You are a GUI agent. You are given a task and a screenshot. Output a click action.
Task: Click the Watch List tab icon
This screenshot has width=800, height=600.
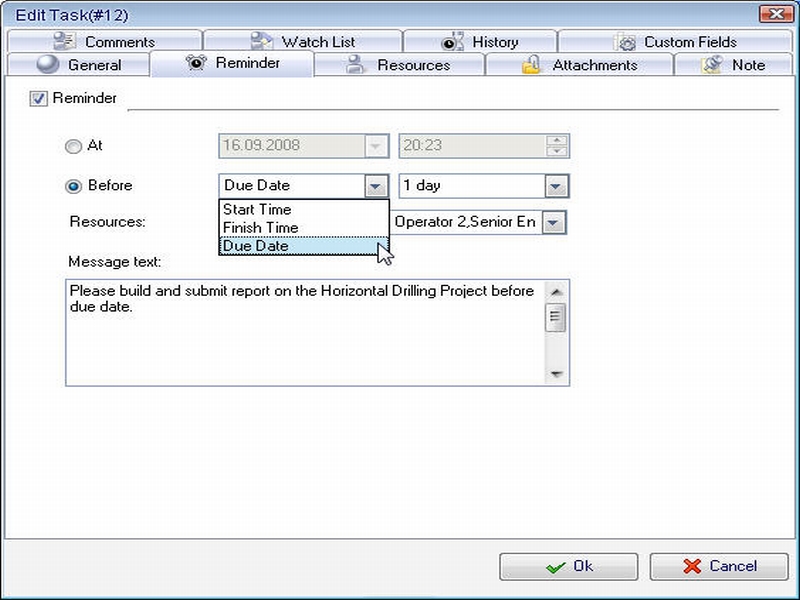click(262, 41)
